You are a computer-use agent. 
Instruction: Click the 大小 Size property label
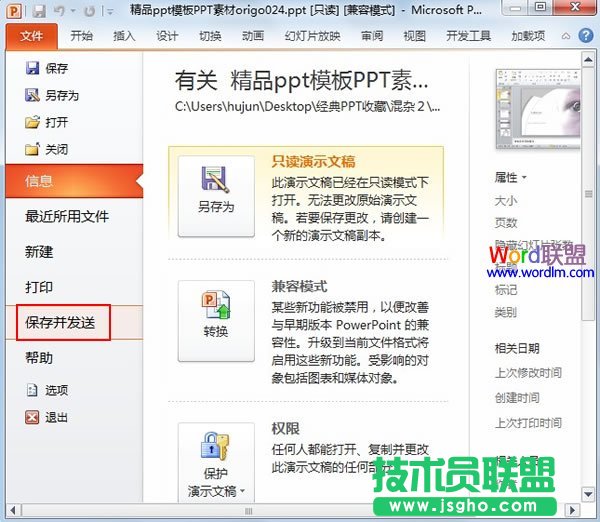point(506,201)
